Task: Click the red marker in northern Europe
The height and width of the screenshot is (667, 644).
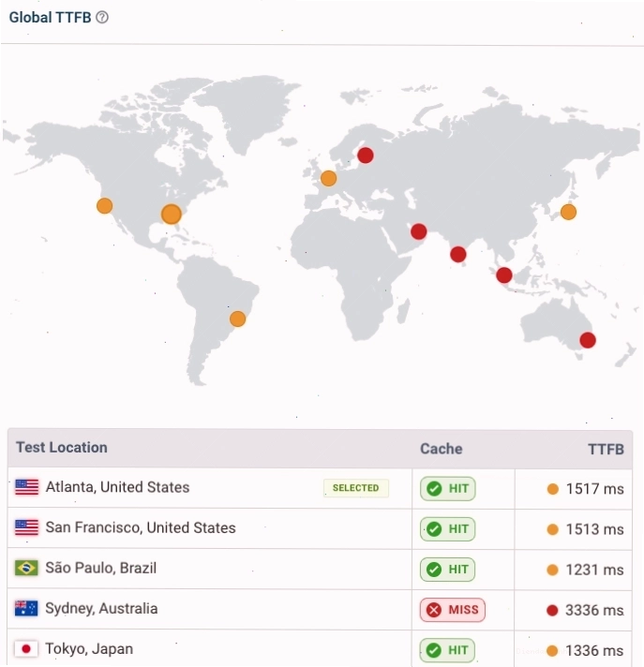Action: click(366, 156)
